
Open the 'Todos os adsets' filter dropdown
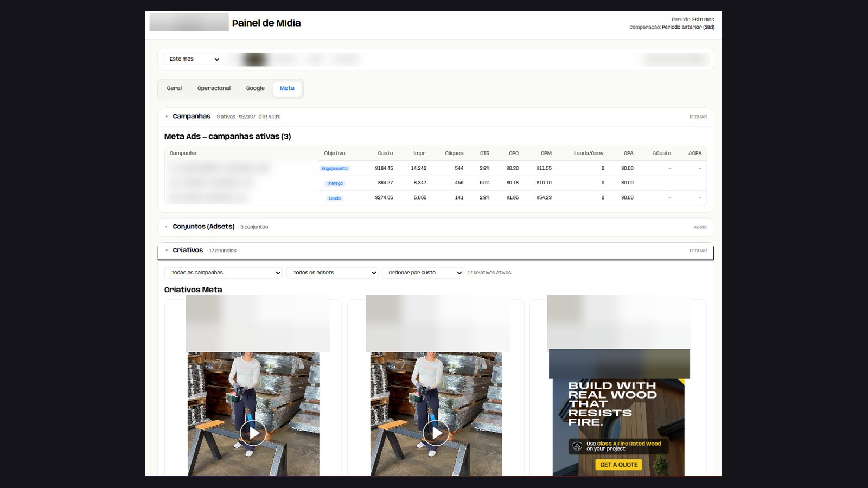coord(333,273)
